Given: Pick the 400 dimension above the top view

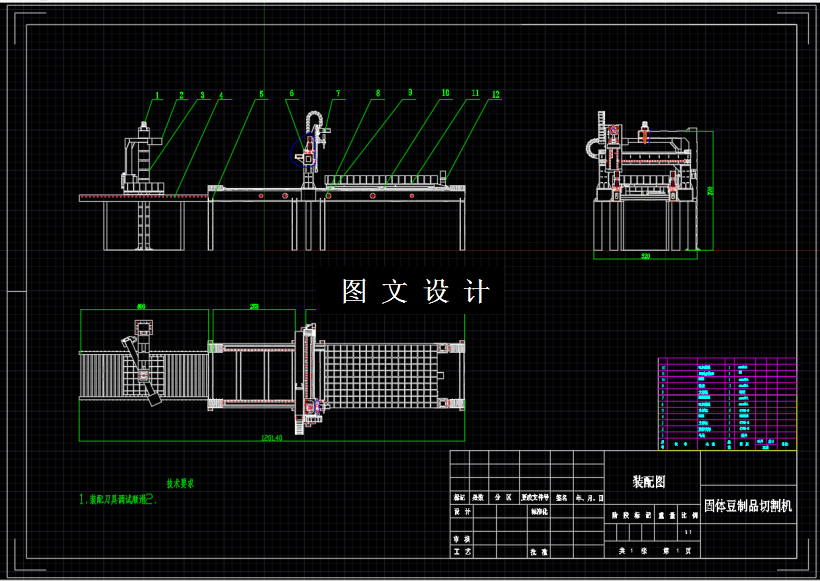Looking at the screenshot, I should (x=141, y=306).
